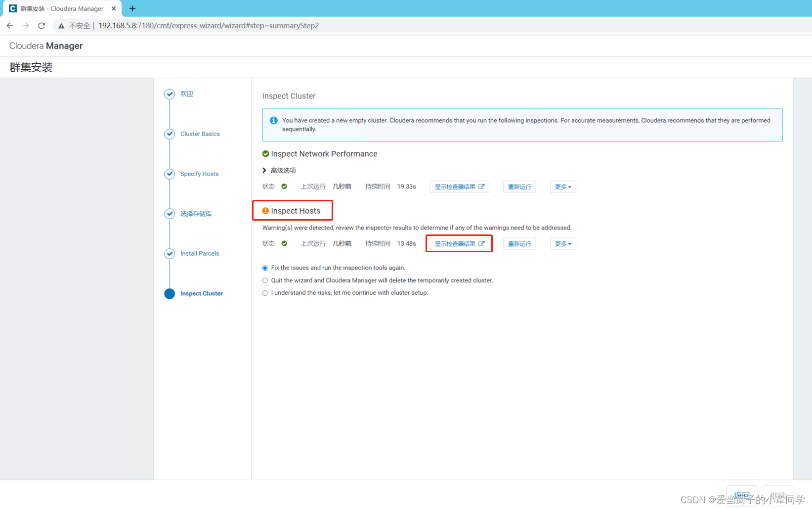Viewport: 812px width, 509px height.
Task: Select 'I understand the risks' radio option
Action: (265, 293)
